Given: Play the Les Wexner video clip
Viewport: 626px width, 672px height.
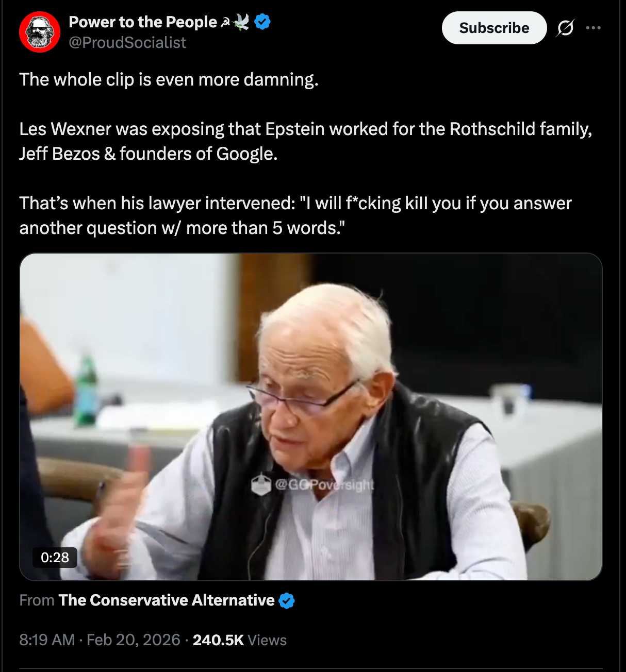Looking at the screenshot, I should click(x=311, y=417).
